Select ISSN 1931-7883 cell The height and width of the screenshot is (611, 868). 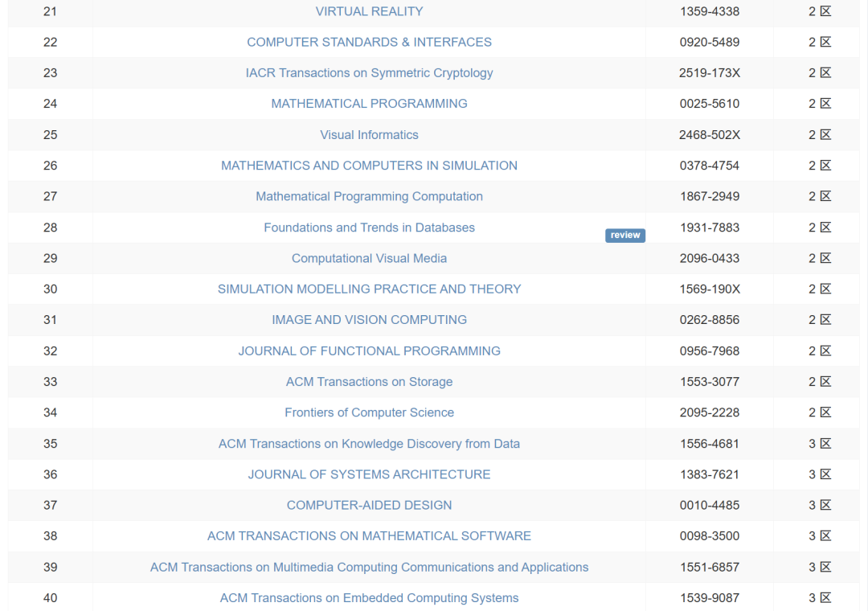(710, 228)
